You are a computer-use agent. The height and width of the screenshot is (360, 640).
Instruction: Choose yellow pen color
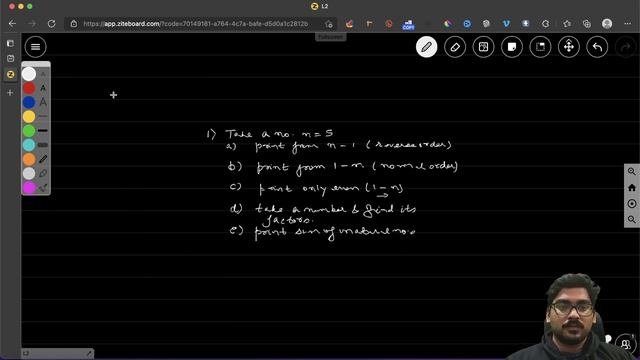(29, 117)
